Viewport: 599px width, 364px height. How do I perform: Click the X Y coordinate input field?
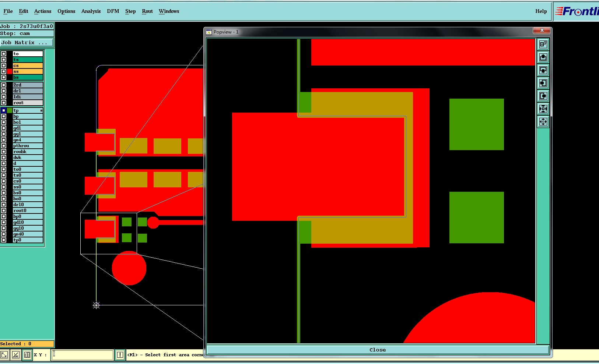(82, 355)
